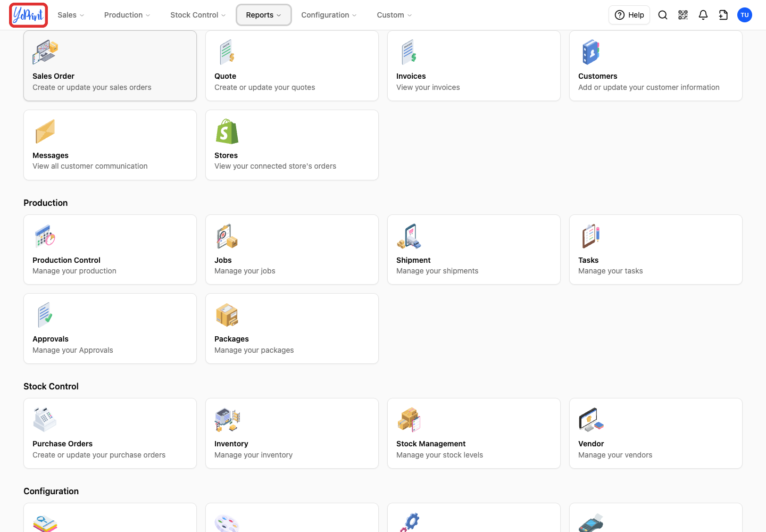
Task: Click the Approvals checkmark document icon
Action: pyautogui.click(x=45, y=315)
